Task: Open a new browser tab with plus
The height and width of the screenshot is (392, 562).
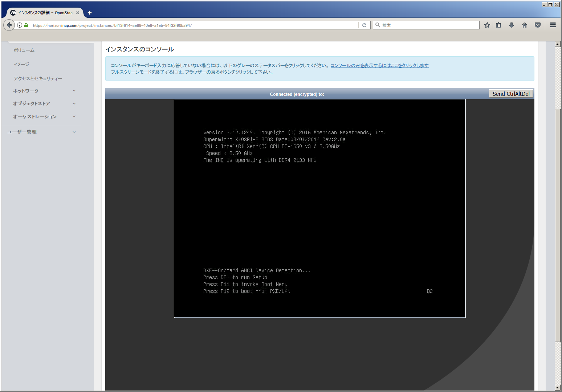Action: 90,13
